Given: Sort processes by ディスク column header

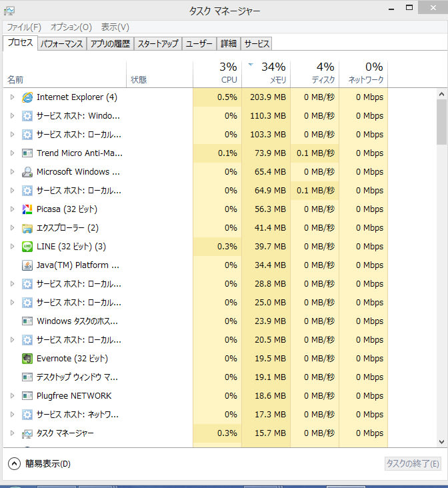Looking at the screenshot, I should point(315,74).
